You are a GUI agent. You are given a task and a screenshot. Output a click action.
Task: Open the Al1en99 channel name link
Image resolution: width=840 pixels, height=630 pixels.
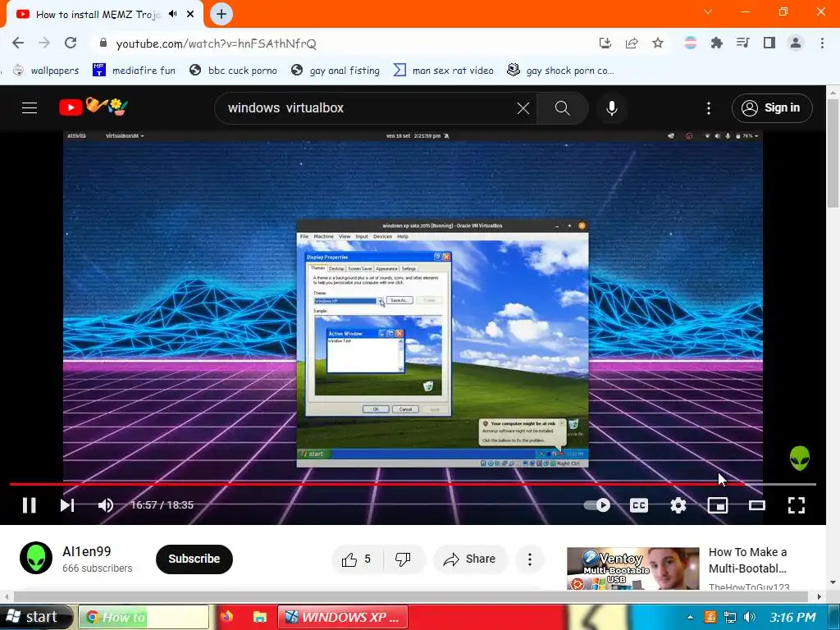(87, 551)
